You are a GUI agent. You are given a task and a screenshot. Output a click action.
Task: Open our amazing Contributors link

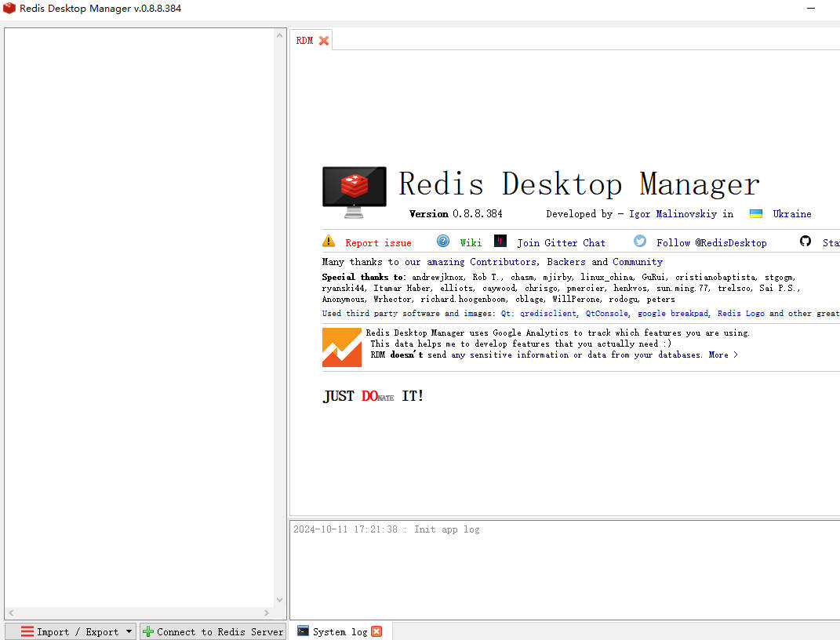[471, 262]
